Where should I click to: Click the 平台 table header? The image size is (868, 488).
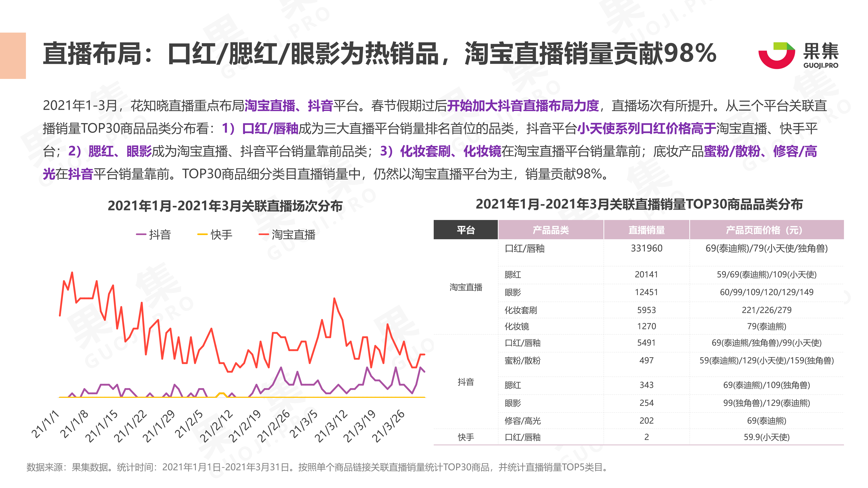pyautogui.click(x=466, y=230)
